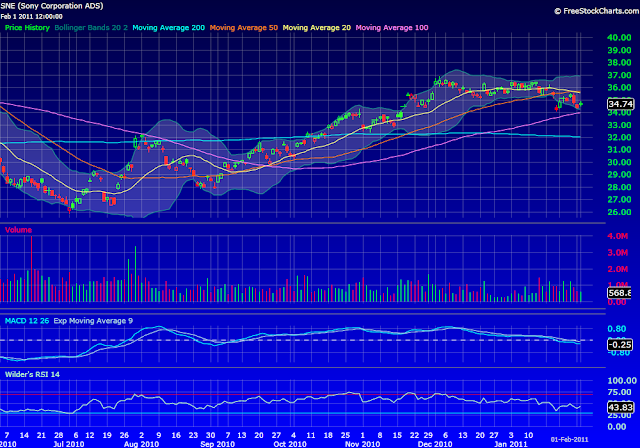Select the Exp Moving Average 9 label
Screen dimensions: 640x448
[x=93, y=321]
